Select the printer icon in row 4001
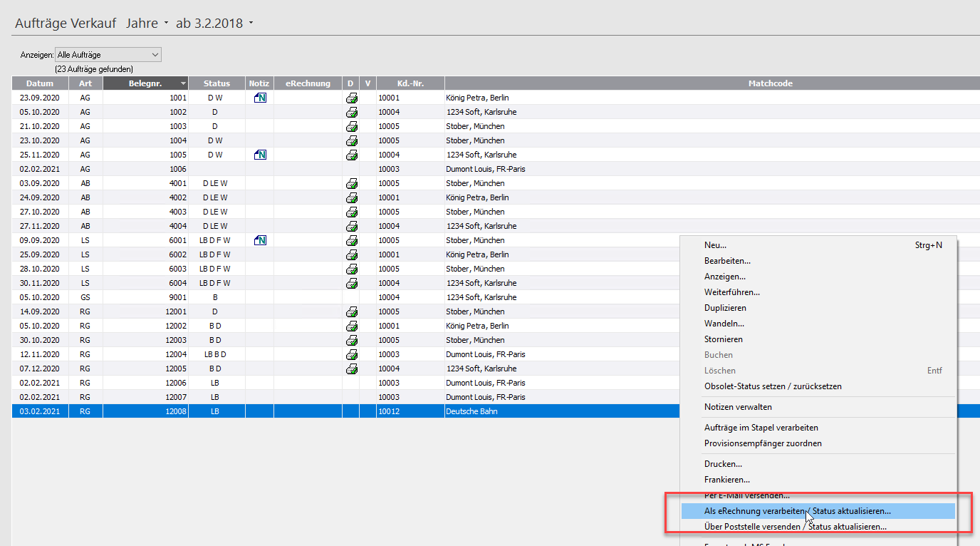The image size is (980, 546). [351, 183]
